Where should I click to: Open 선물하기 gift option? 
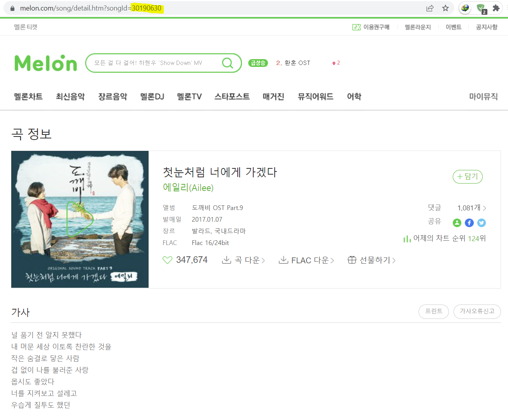coord(371,260)
